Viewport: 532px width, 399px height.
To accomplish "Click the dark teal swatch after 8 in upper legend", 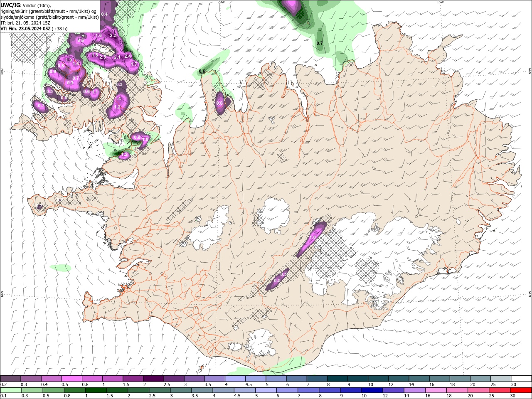I will pos(337,379).
